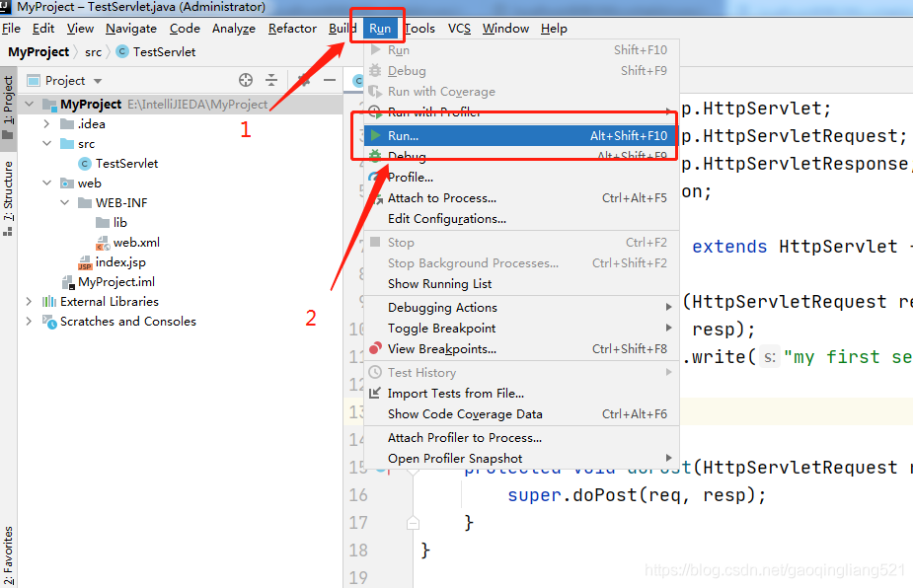Hide the Project panel with minimize icon
Screen dimensions: 913x588
[329, 80]
